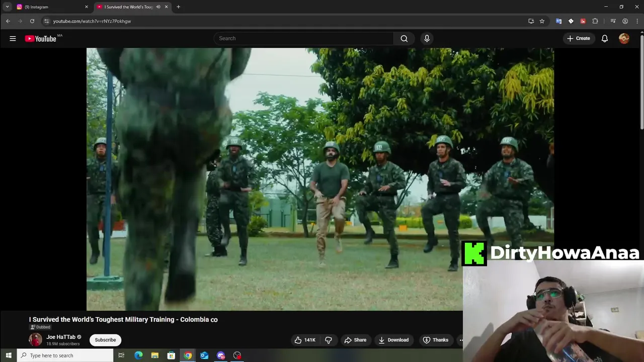Open Microsoft Store from taskbar

tap(171, 355)
